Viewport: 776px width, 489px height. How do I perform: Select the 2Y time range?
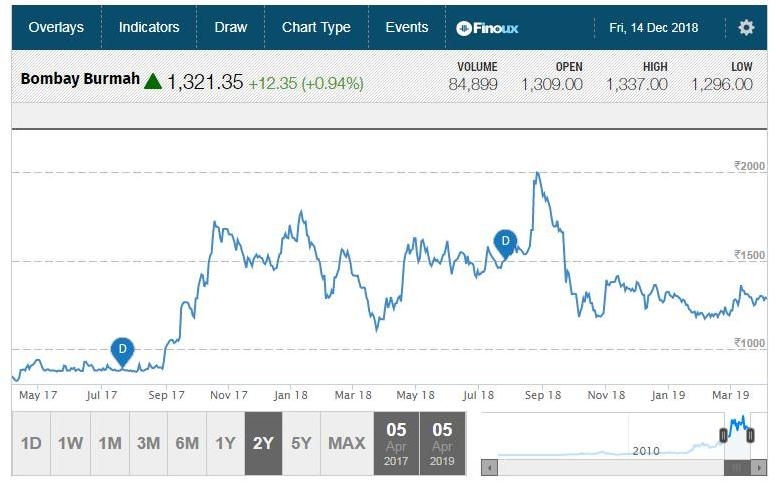click(x=263, y=443)
